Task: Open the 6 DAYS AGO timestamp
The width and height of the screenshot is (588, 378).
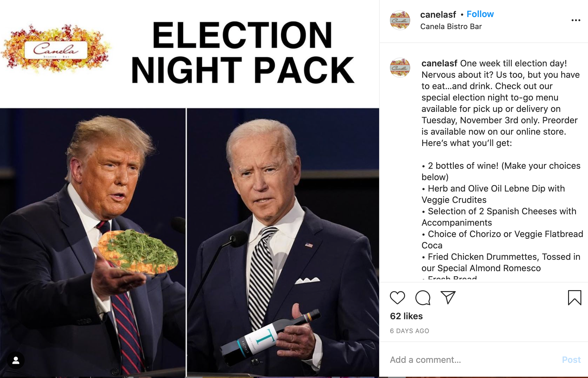Action: point(410,331)
